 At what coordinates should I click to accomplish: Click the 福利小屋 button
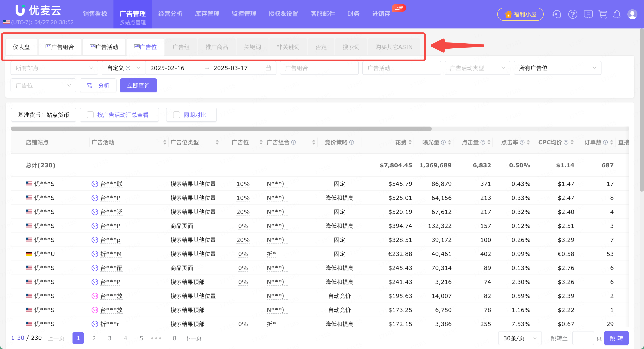520,14
